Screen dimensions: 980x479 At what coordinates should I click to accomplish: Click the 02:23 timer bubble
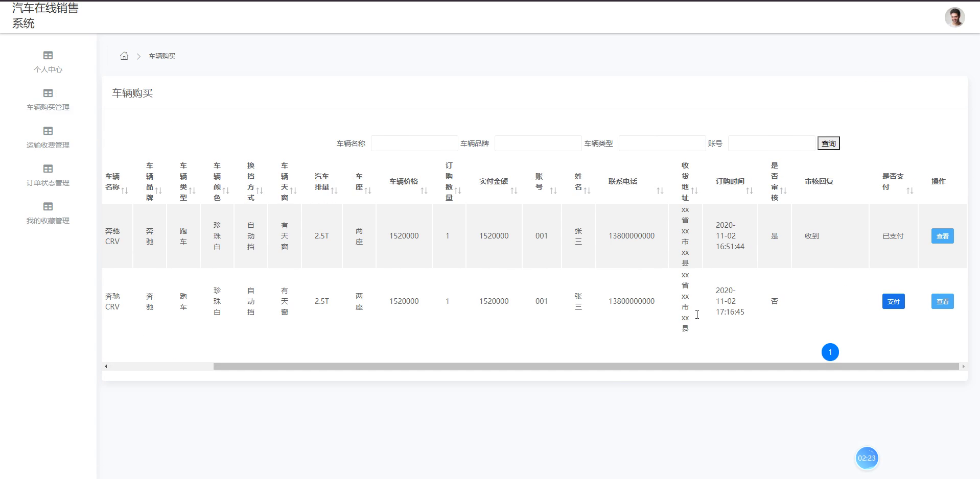(x=867, y=458)
